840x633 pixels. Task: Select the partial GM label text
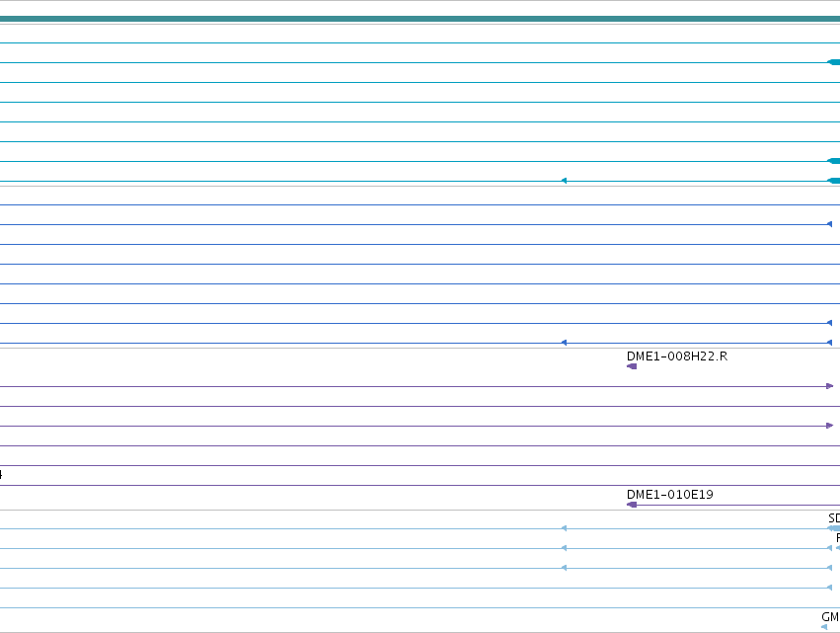(830, 617)
